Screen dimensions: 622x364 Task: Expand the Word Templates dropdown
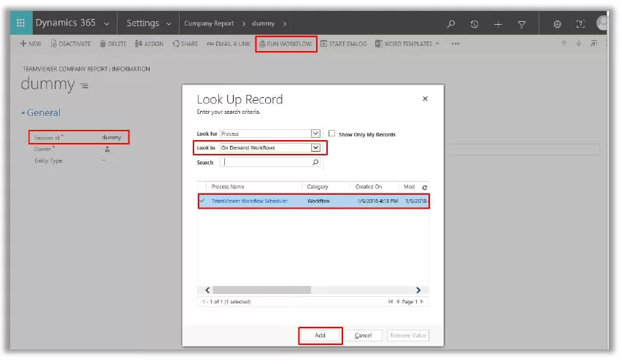pos(437,44)
